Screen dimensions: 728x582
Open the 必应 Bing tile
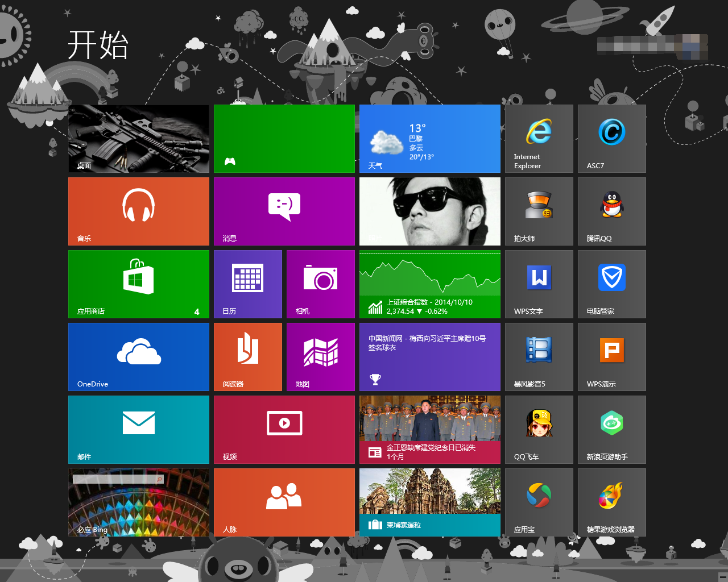click(139, 502)
